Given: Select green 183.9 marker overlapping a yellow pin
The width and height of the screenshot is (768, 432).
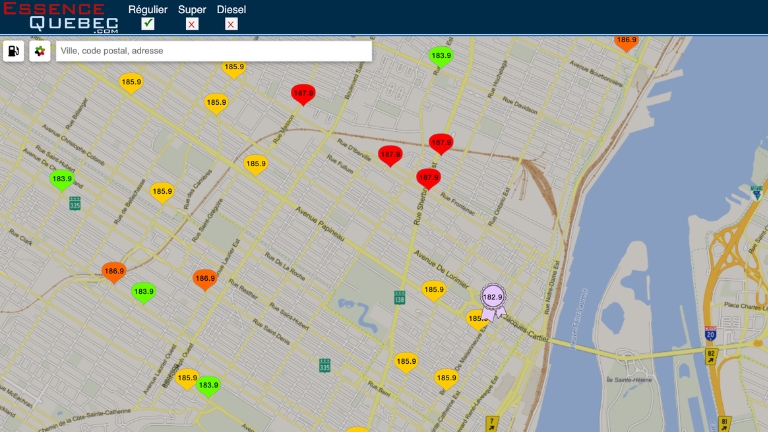Looking at the screenshot, I should tap(208, 386).
